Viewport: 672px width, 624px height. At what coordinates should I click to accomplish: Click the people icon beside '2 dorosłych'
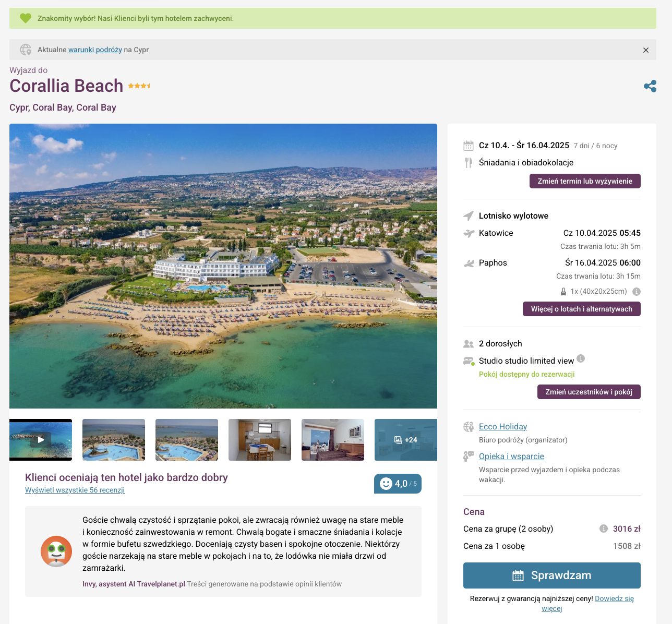click(x=469, y=344)
